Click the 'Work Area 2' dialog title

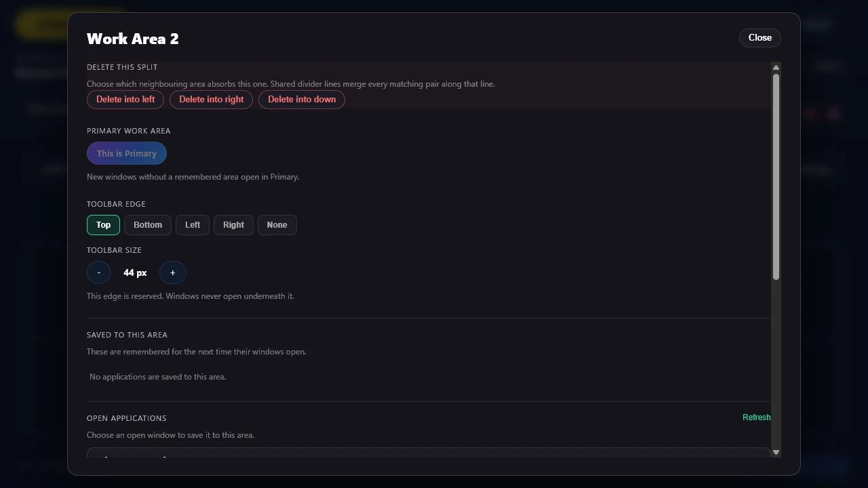click(133, 39)
